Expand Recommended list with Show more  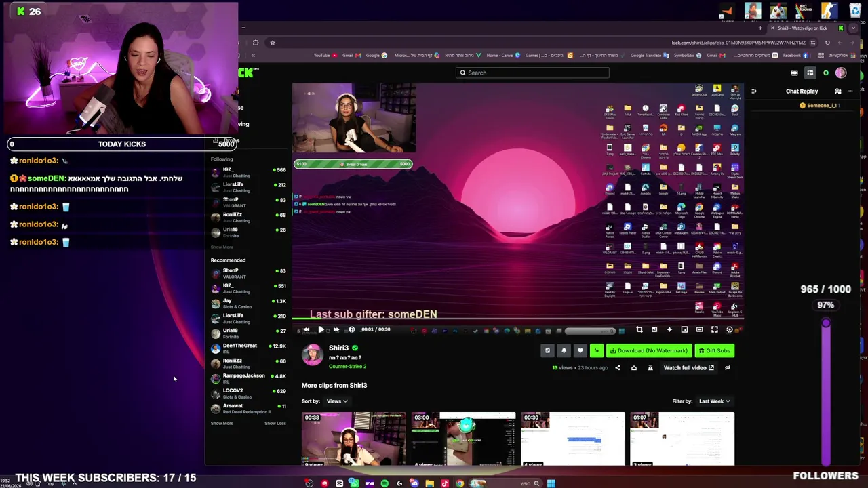(x=222, y=423)
